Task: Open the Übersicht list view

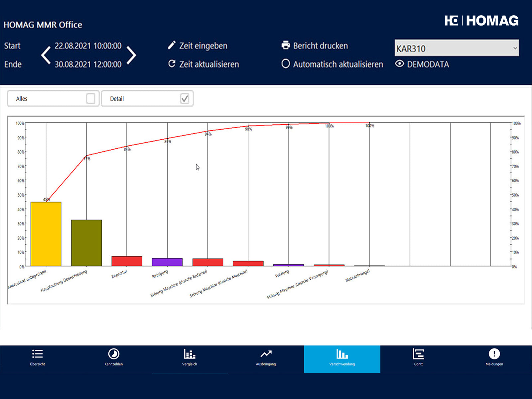Action: point(37,354)
